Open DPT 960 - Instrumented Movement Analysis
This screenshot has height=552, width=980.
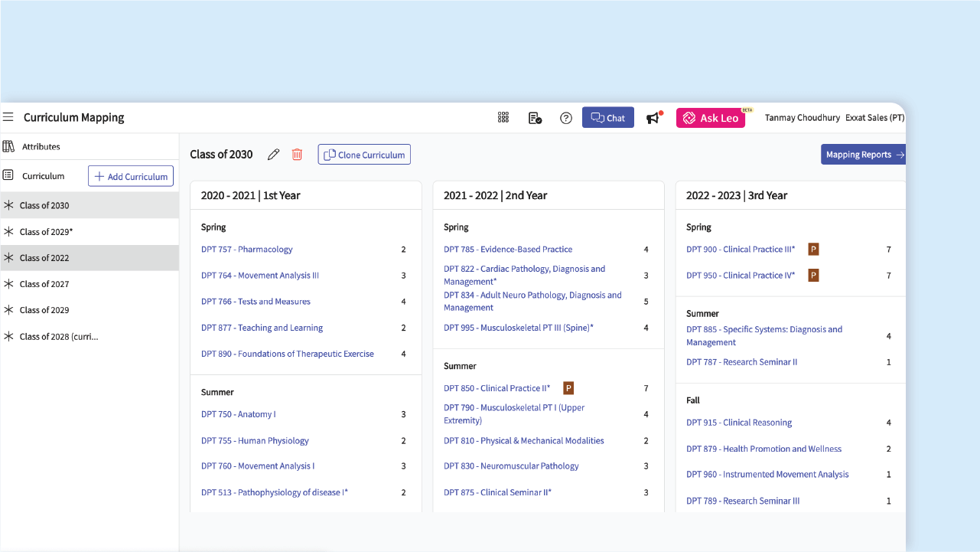[x=767, y=474]
